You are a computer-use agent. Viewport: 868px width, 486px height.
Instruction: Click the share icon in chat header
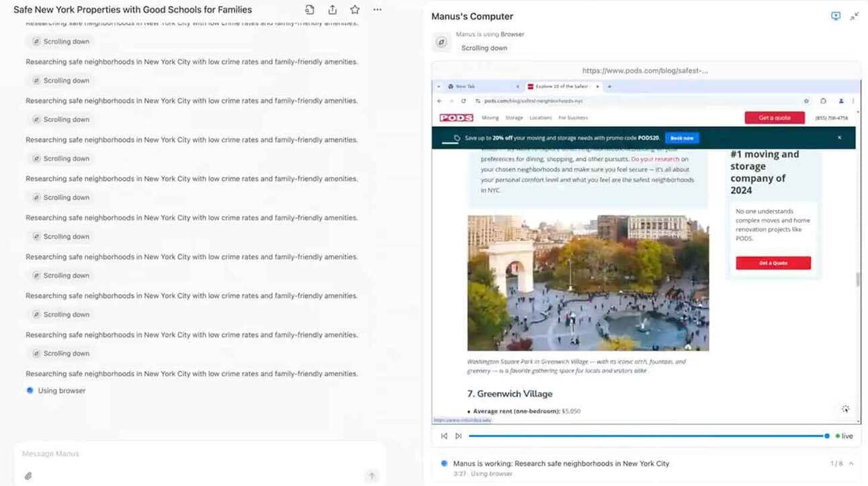point(332,10)
